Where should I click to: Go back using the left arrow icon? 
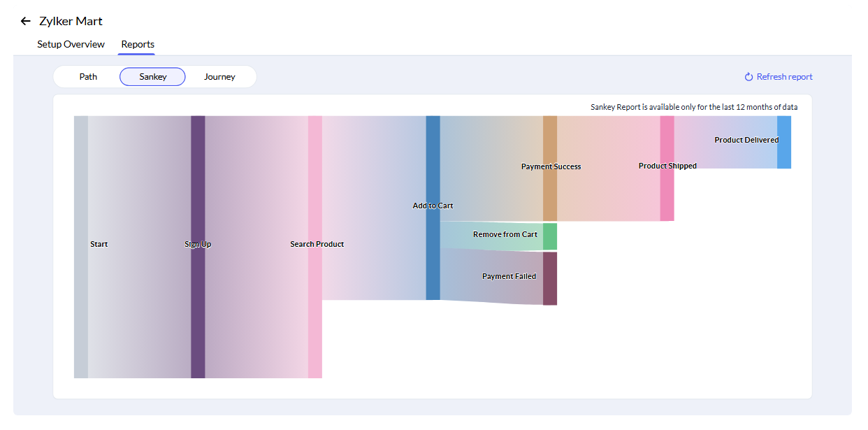pos(26,22)
